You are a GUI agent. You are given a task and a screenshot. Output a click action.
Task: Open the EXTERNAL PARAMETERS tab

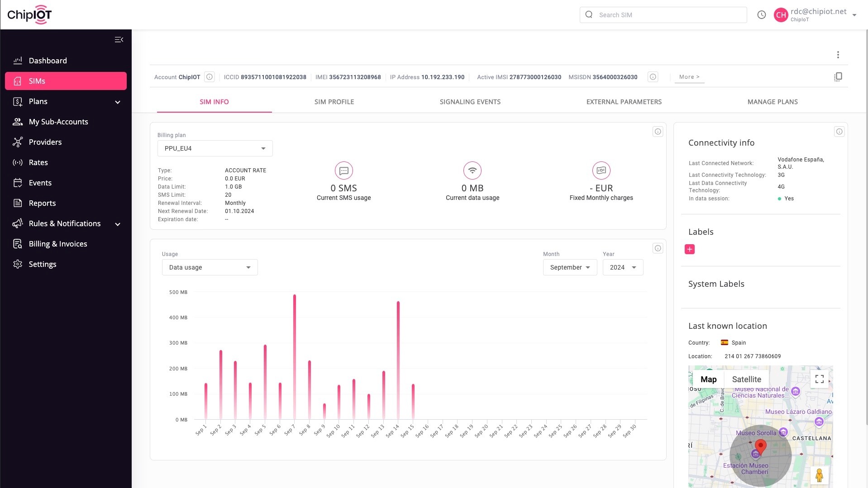point(624,102)
